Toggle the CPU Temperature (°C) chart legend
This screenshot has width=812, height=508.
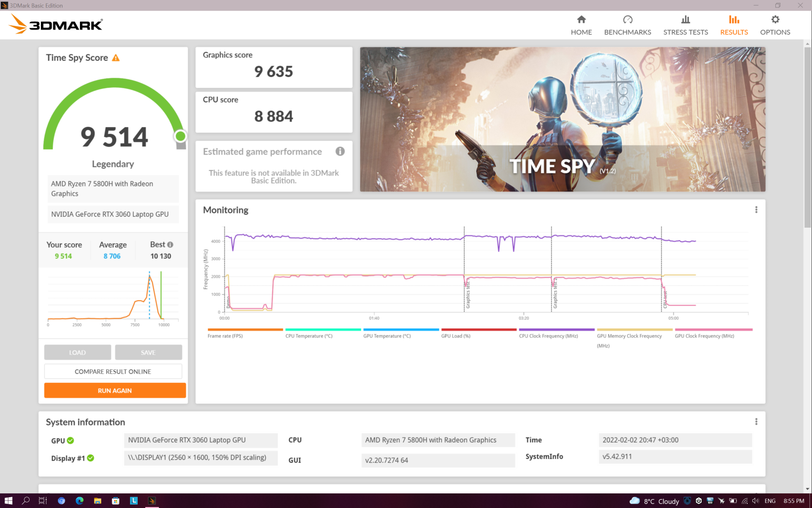click(x=323, y=333)
